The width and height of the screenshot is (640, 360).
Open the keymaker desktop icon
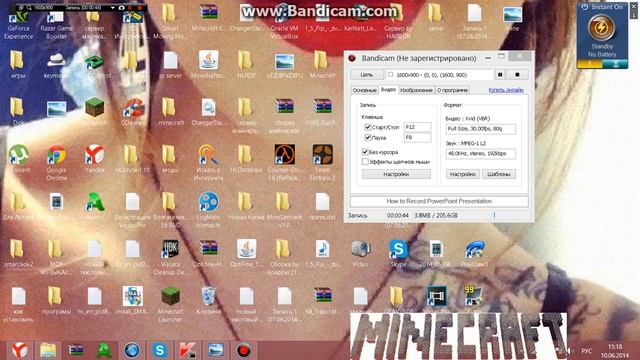tap(56, 64)
